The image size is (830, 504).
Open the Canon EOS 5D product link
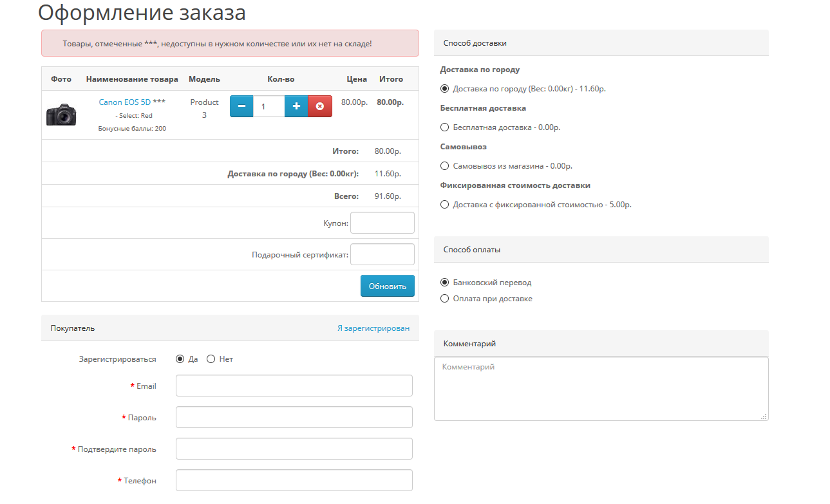[124, 102]
